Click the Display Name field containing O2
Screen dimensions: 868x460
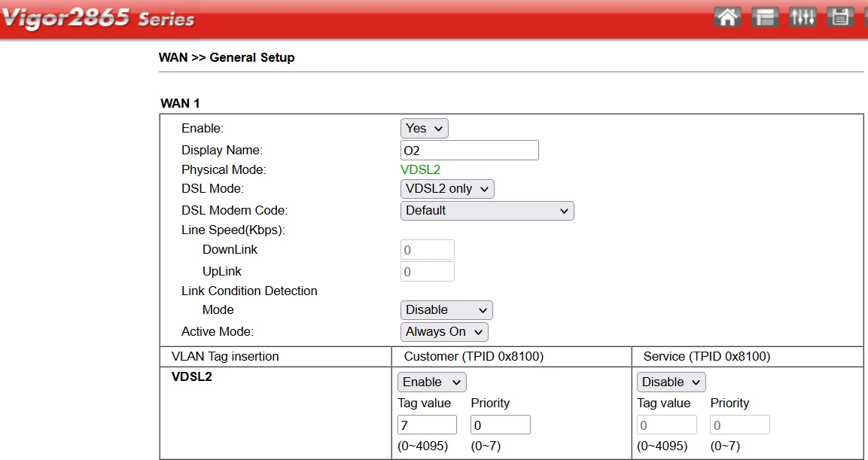(x=470, y=151)
